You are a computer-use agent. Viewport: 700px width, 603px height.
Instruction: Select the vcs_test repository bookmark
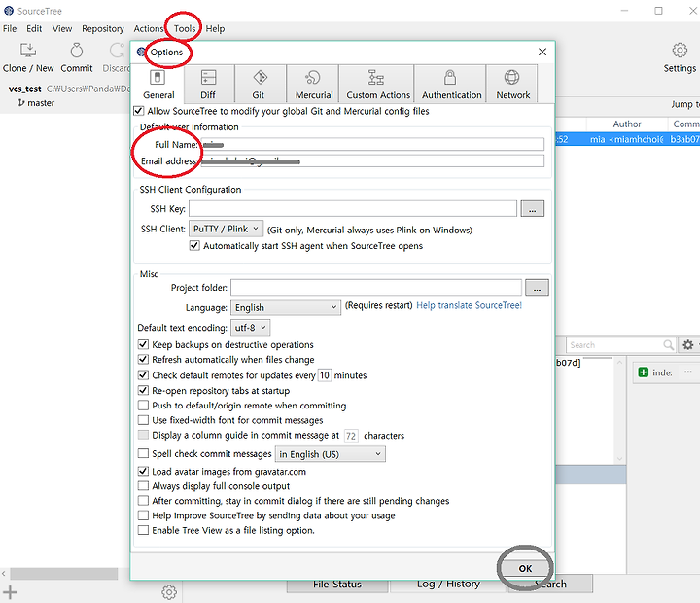click(x=25, y=89)
